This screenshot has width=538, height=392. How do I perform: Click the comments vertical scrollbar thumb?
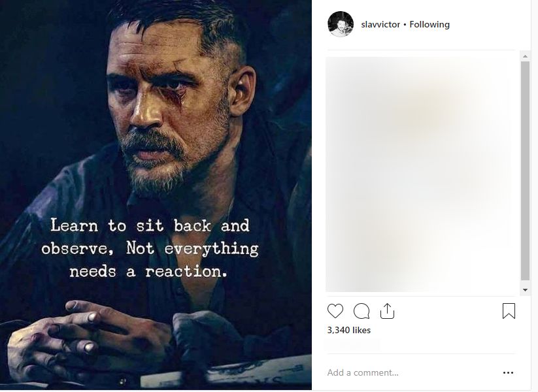(525, 170)
